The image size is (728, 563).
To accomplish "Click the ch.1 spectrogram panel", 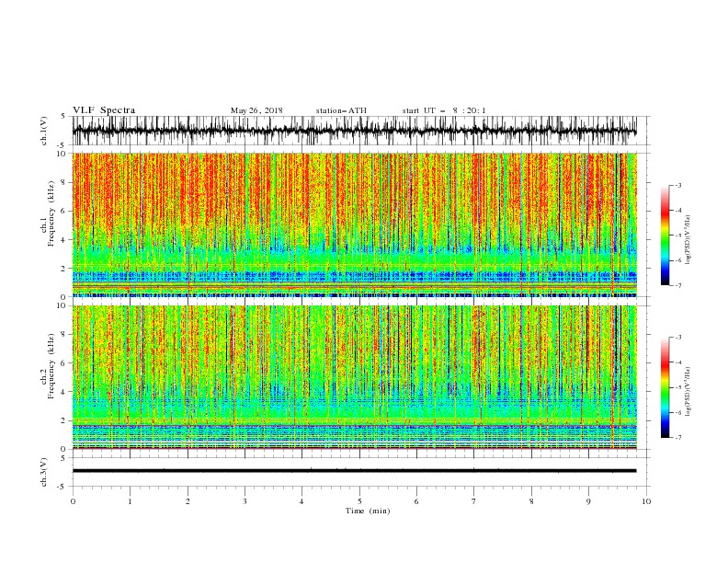I will pos(354,224).
